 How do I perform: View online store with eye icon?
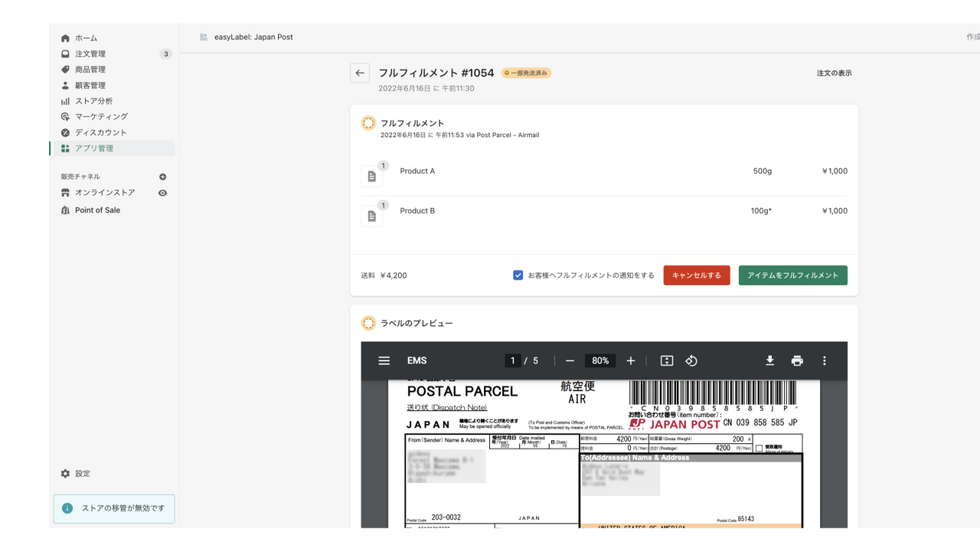[162, 193]
